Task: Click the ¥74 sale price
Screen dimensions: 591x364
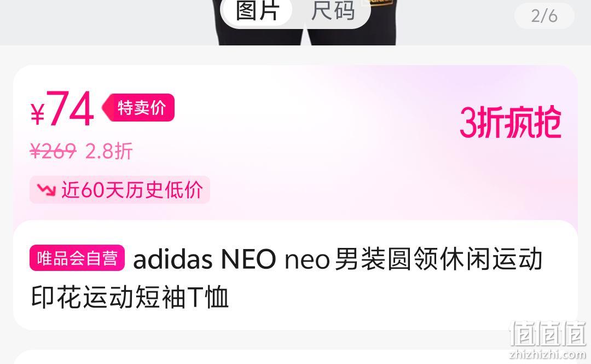Action: pyautogui.click(x=62, y=108)
